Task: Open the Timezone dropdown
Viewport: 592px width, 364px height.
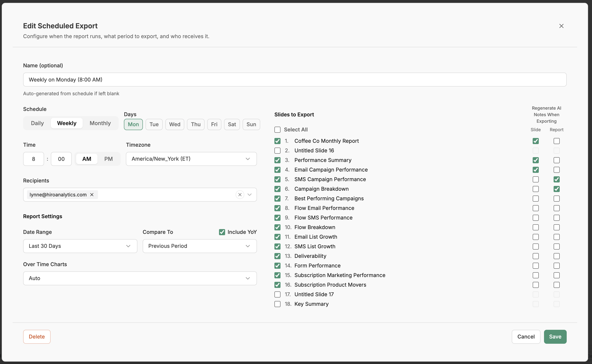Action: coord(191,159)
